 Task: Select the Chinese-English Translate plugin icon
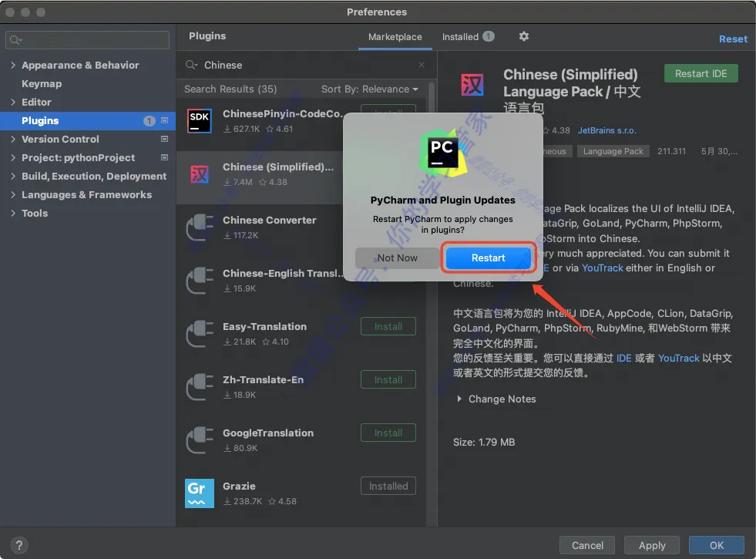pos(200,281)
